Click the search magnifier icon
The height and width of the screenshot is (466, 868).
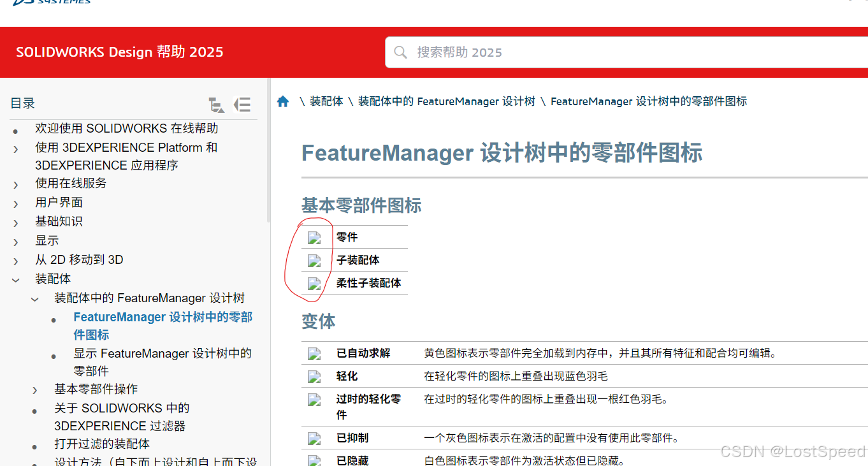coord(400,52)
